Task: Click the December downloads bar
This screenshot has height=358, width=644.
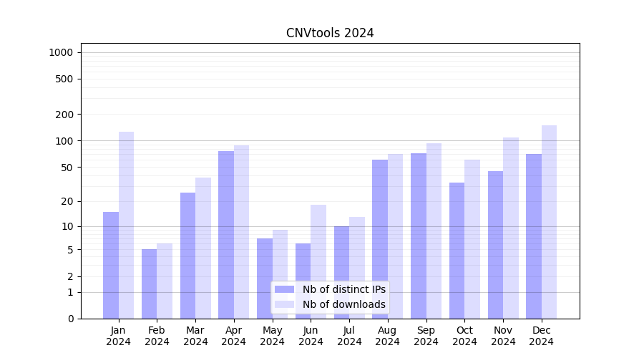Action: tap(549, 222)
